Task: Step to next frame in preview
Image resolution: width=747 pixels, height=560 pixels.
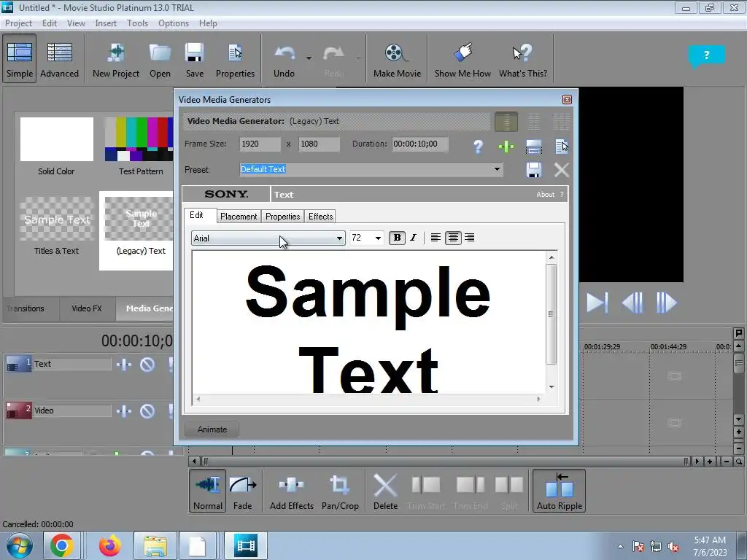Action: tap(667, 303)
